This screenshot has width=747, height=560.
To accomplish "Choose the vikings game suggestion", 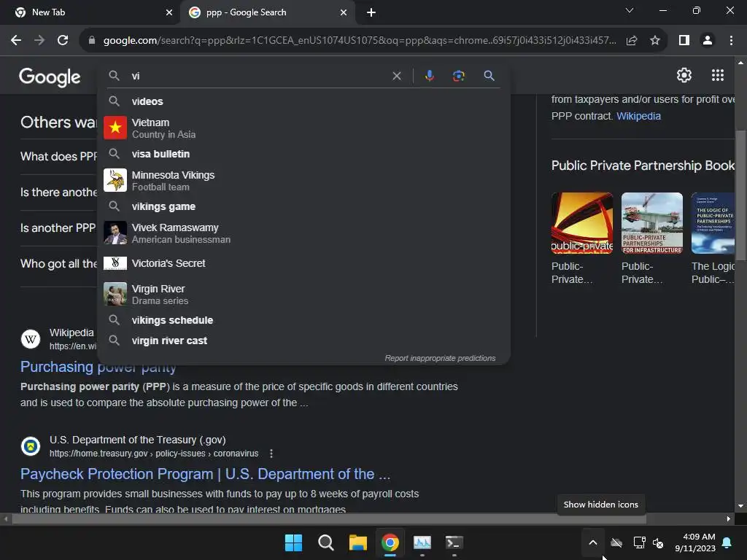I will click(x=303, y=206).
